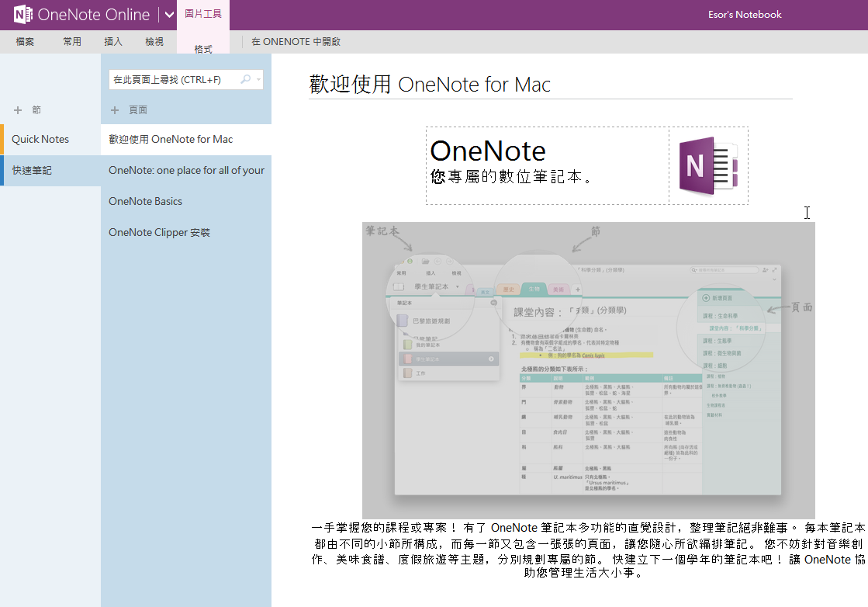Open the 檔案 (File) tab
The width and height of the screenshot is (868, 607).
point(25,42)
